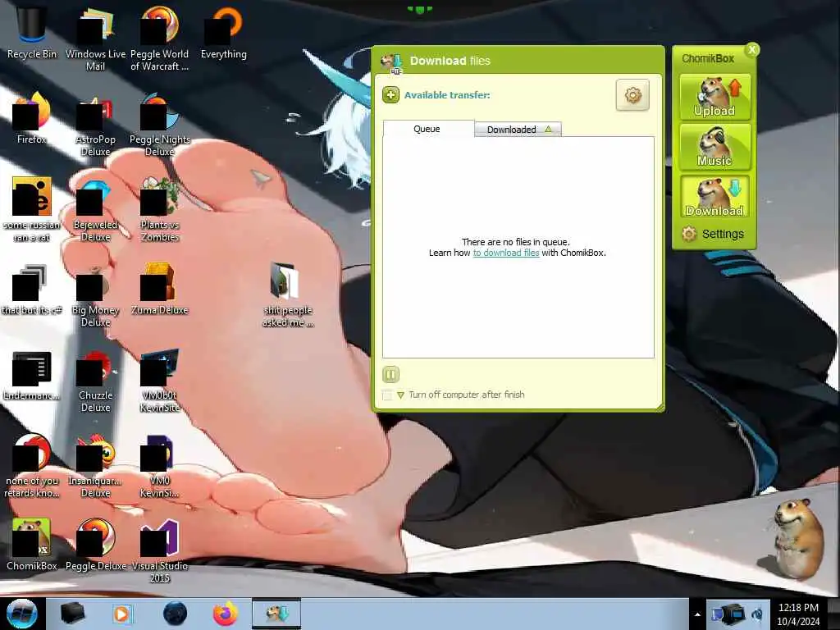Select Visual Studio 2015 desktop icon
This screenshot has height=630, width=840.
[x=160, y=550]
